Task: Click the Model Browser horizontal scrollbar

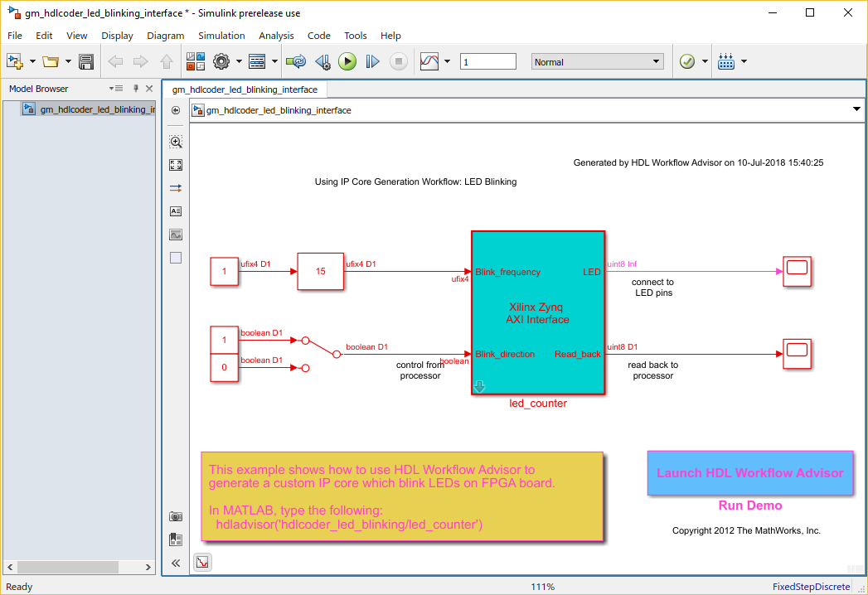Action: [x=79, y=568]
